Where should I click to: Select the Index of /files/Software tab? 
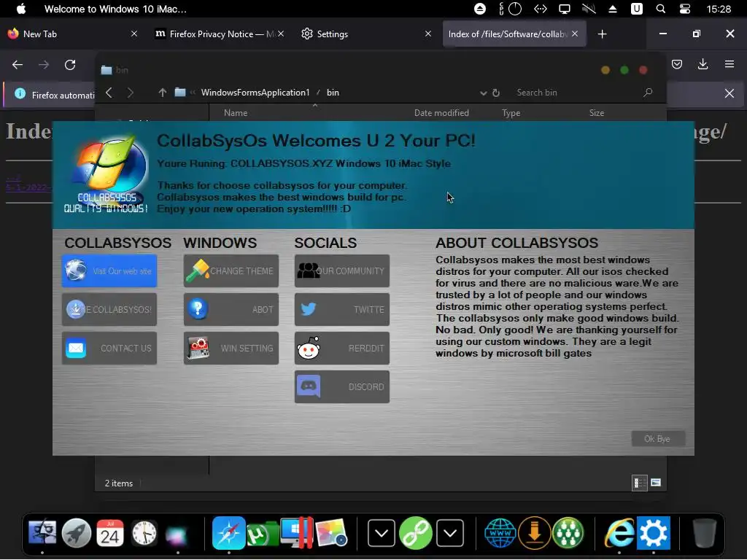pos(514,34)
